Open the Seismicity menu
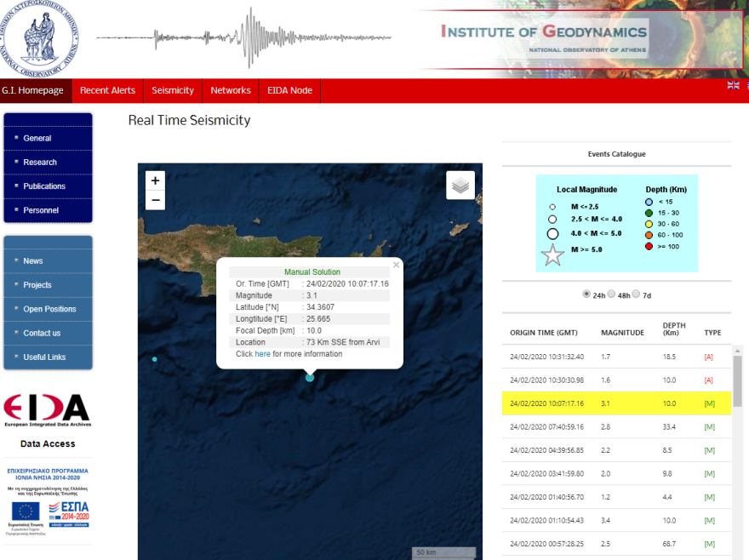Image resolution: width=749 pixels, height=560 pixels. (173, 90)
